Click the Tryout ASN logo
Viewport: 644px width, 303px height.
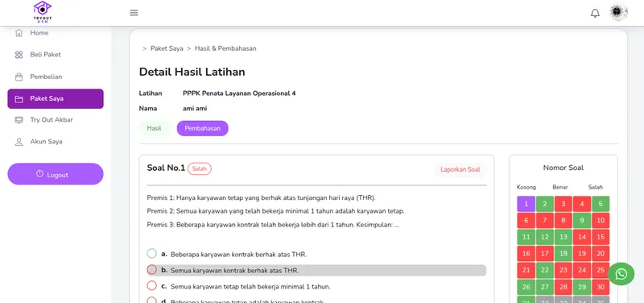click(x=43, y=11)
